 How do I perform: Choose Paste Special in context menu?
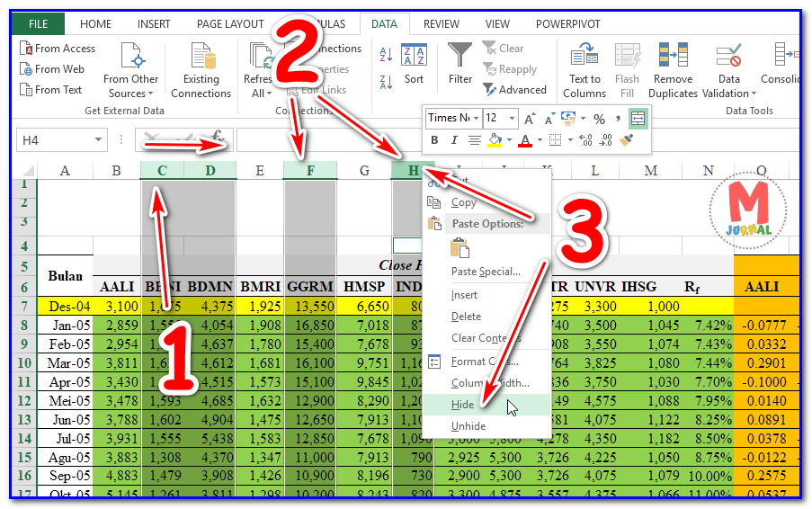click(x=486, y=272)
